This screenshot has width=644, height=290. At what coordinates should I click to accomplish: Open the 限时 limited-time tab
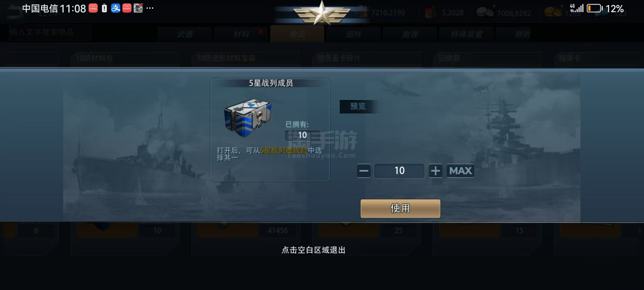click(x=523, y=34)
